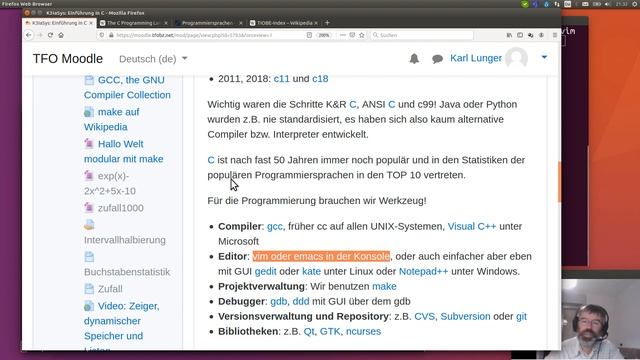
Task: Open keyboard layout indicator De
Action: 567,4
